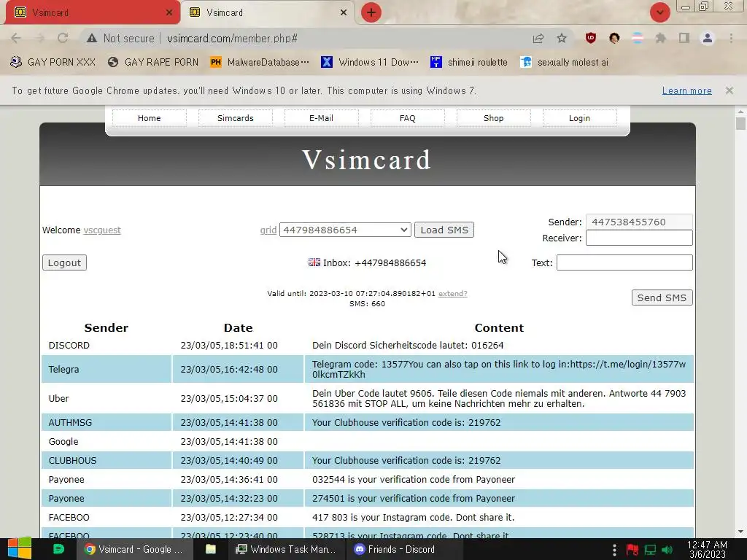This screenshot has height=560, width=747.
Task: Open the shimeji roulette bookmark
Action: 469,63
